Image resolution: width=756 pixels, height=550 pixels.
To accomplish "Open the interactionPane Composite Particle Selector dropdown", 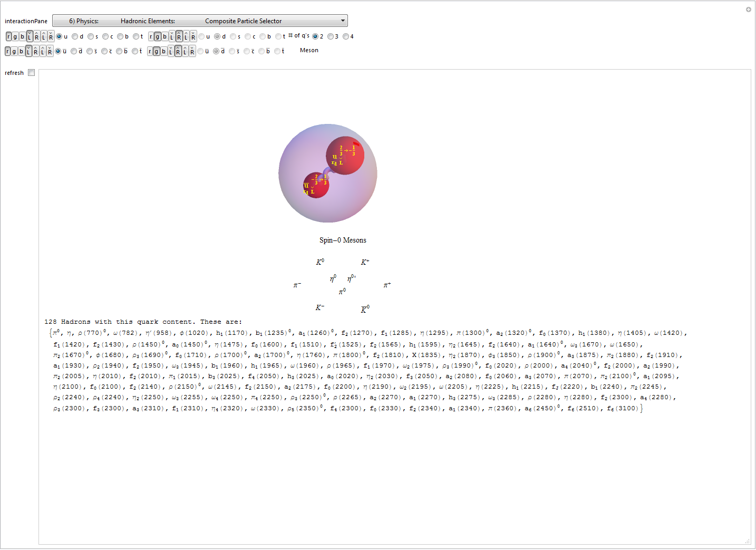I will [200, 21].
